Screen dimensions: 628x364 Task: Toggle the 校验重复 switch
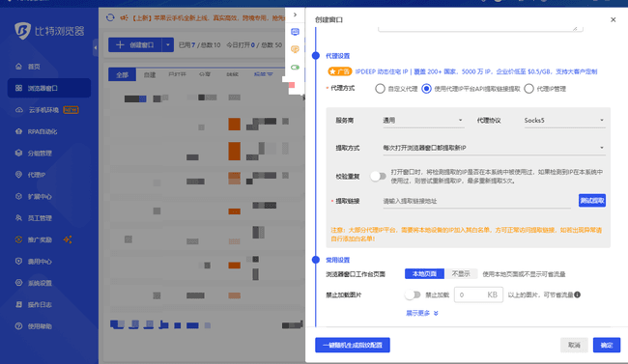378,176
